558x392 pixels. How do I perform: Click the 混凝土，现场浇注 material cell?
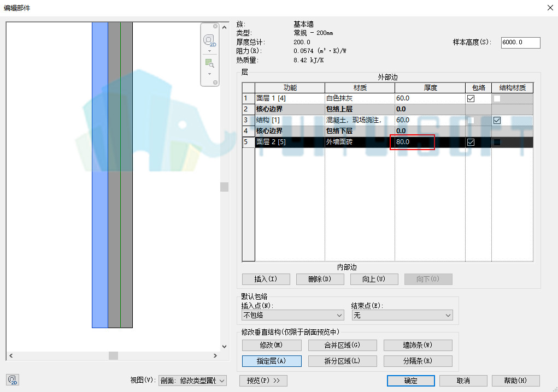360,120
